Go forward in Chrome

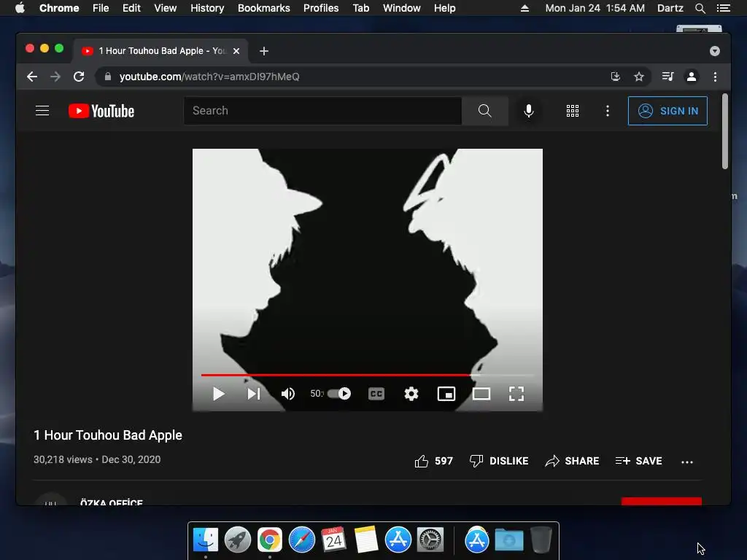pos(55,77)
